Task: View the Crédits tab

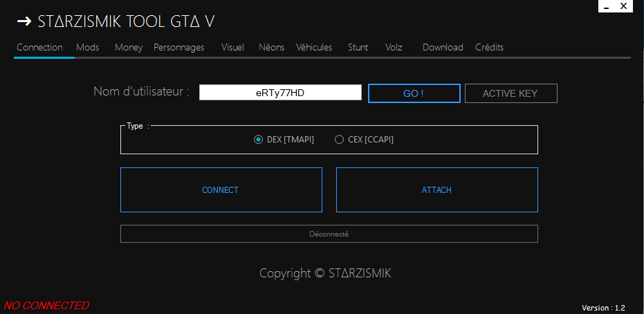Action: 489,48
